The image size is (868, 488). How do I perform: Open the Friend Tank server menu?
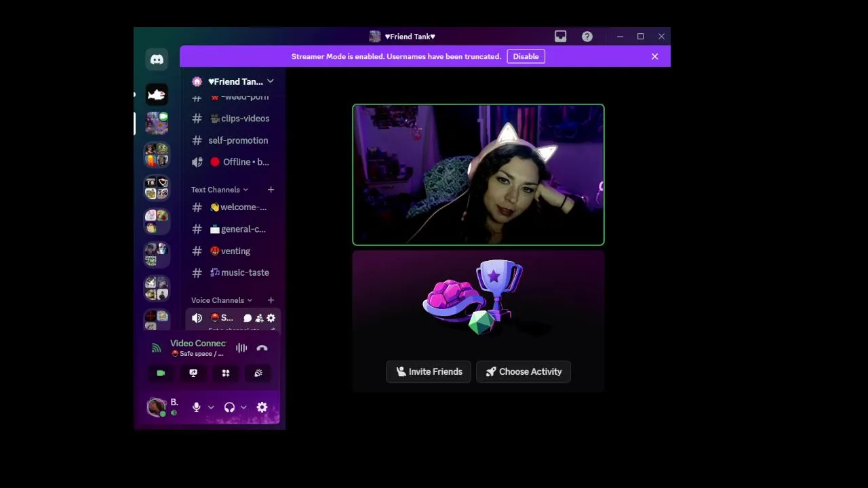pos(233,81)
